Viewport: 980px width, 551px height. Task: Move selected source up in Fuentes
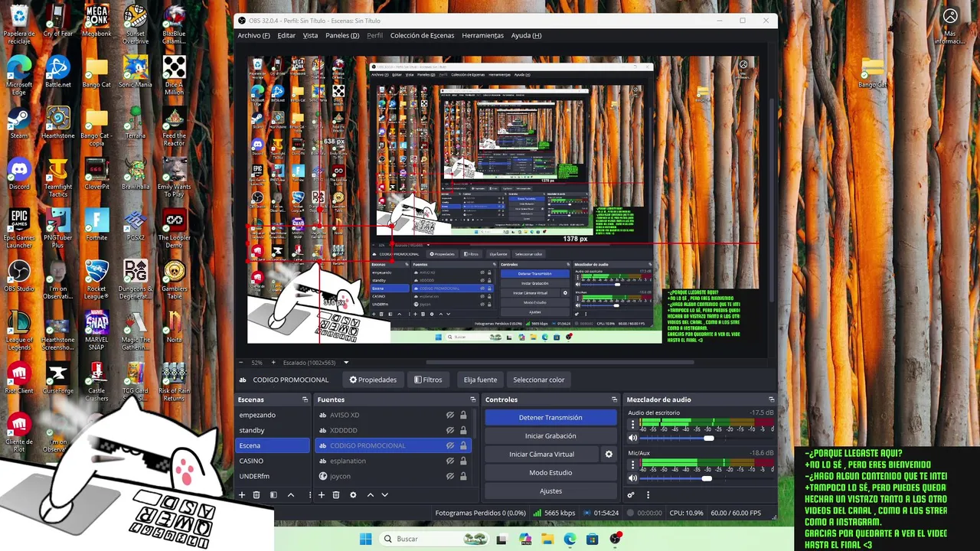click(371, 495)
